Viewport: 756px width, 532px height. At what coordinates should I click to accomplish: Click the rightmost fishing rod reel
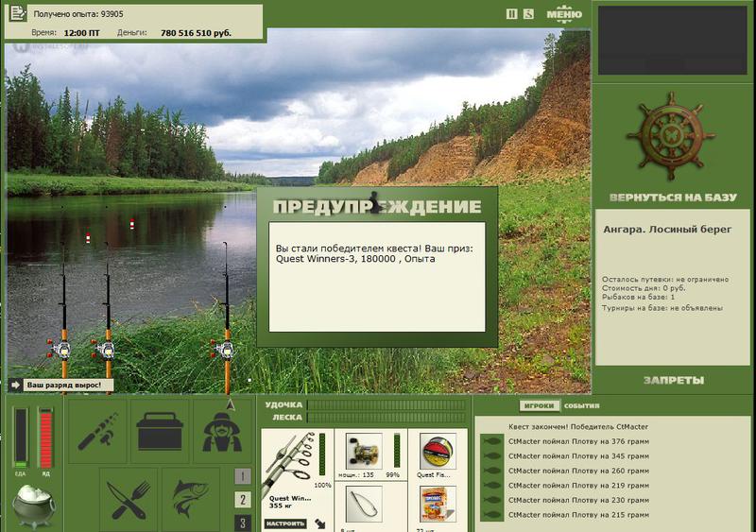pos(223,349)
